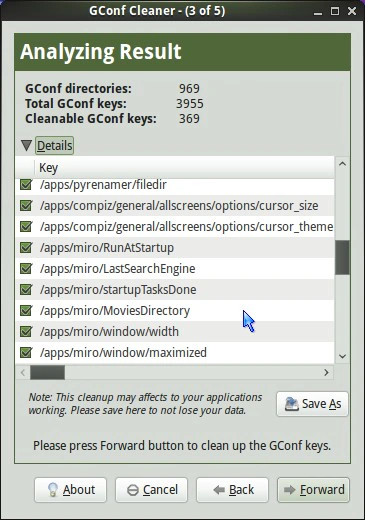Click the Save As disk icon

(x=291, y=404)
